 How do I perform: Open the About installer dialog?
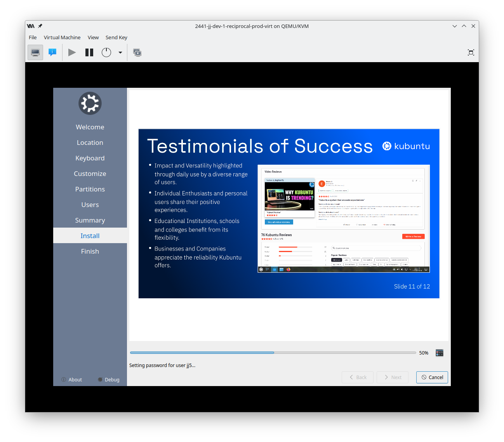[72, 379]
